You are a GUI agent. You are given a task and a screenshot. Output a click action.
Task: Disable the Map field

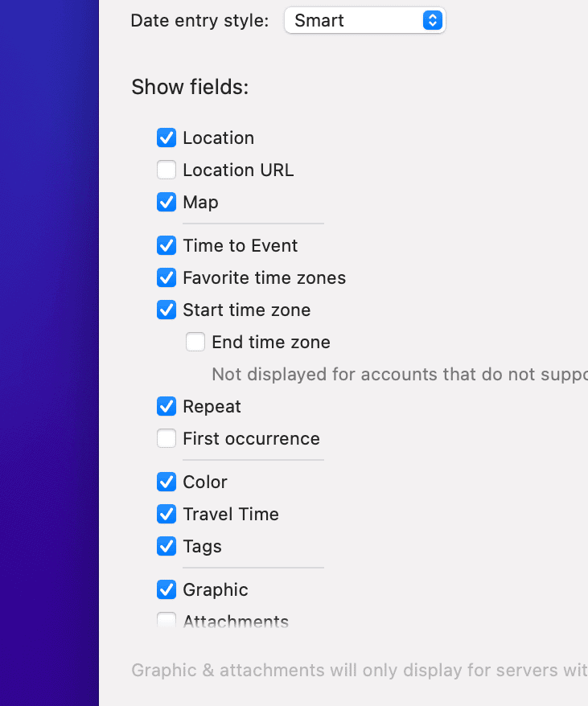pyautogui.click(x=166, y=202)
